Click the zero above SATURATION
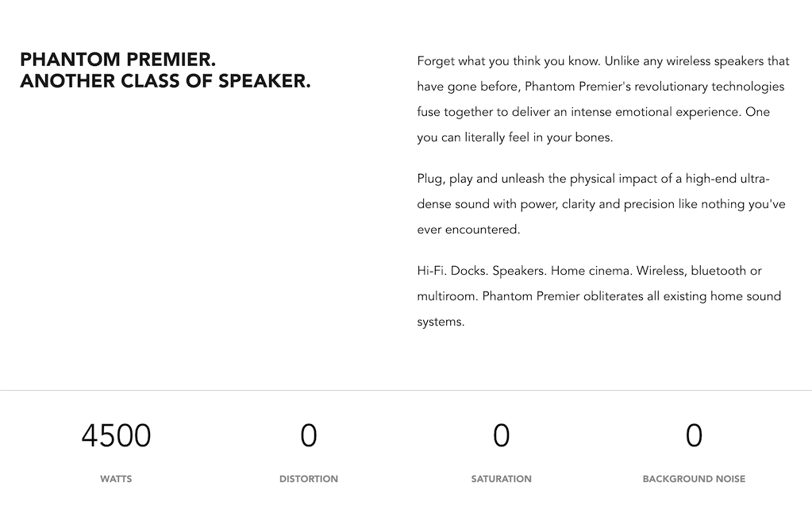Image resolution: width=812 pixels, height=506 pixels. point(501,435)
